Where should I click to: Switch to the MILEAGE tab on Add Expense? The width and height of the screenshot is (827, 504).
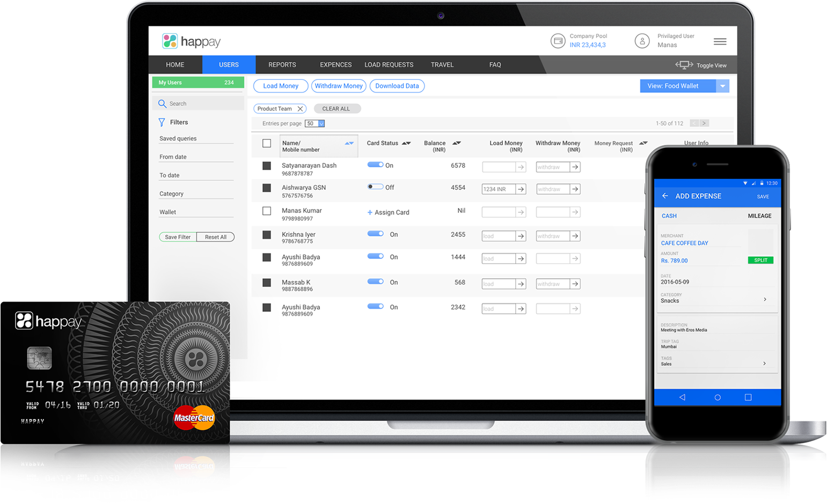pyautogui.click(x=760, y=216)
